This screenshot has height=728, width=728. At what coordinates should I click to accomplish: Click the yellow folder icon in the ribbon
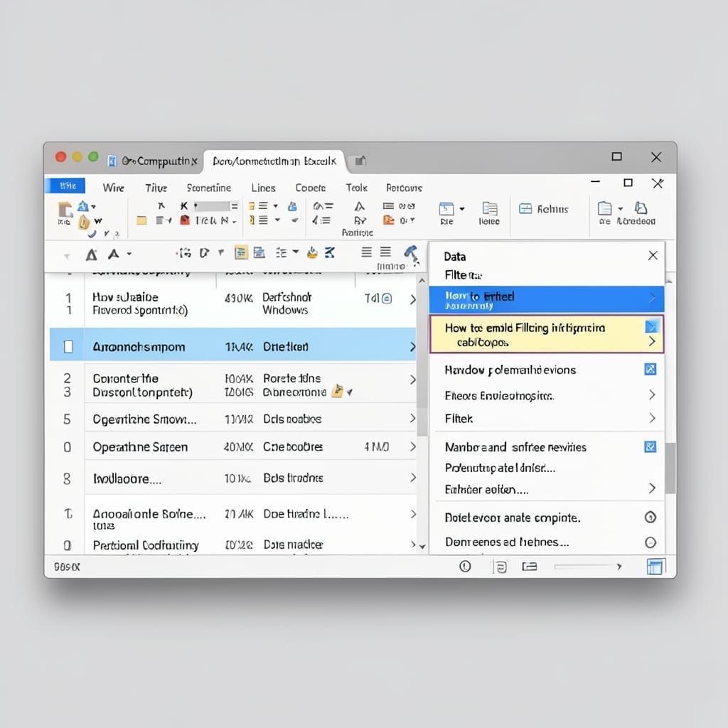pos(141,220)
